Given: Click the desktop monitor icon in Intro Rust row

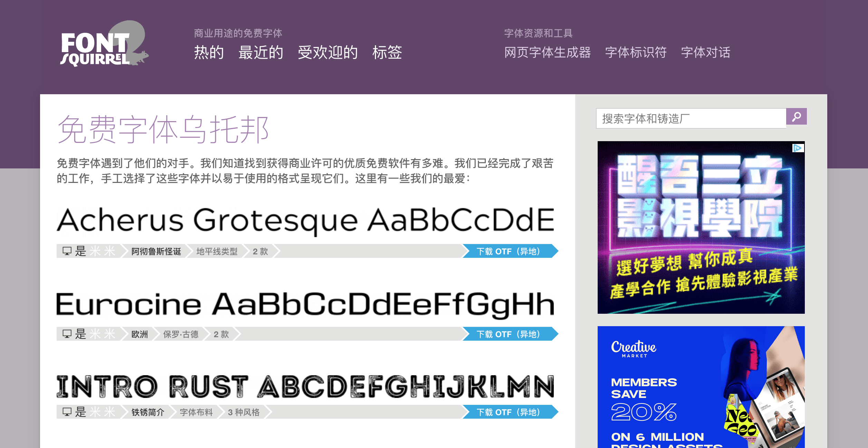Looking at the screenshot, I should (67, 412).
